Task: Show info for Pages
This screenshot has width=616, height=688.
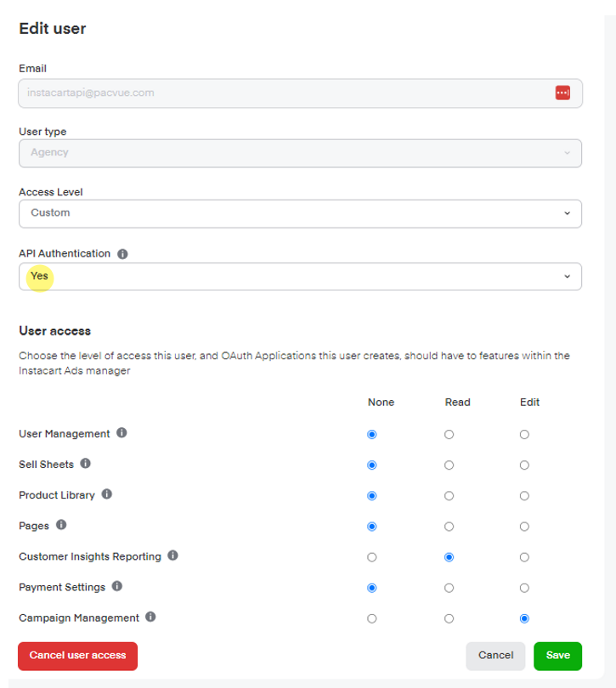Action: 61,525
